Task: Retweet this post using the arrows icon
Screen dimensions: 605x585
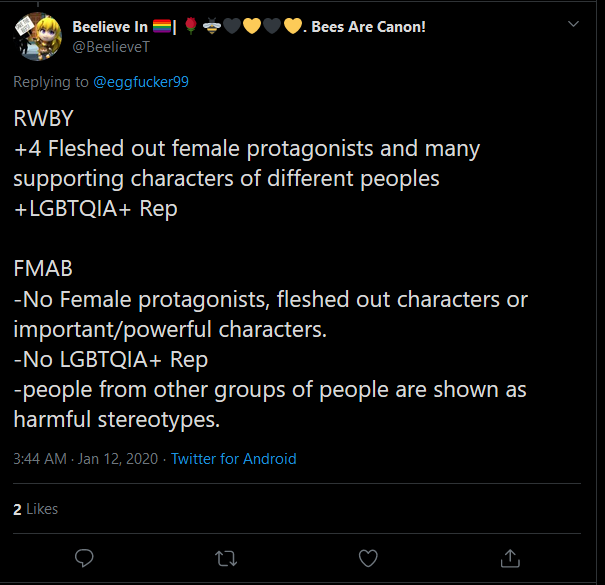Action: click(226, 558)
